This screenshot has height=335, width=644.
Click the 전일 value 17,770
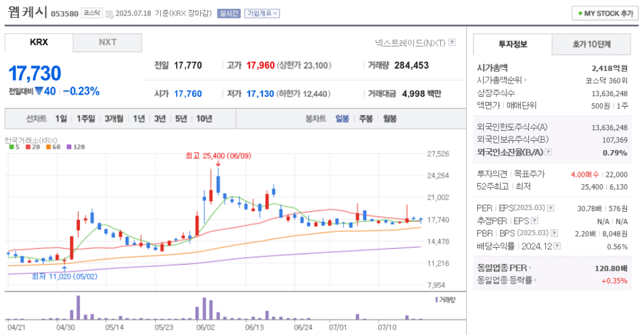click(188, 66)
